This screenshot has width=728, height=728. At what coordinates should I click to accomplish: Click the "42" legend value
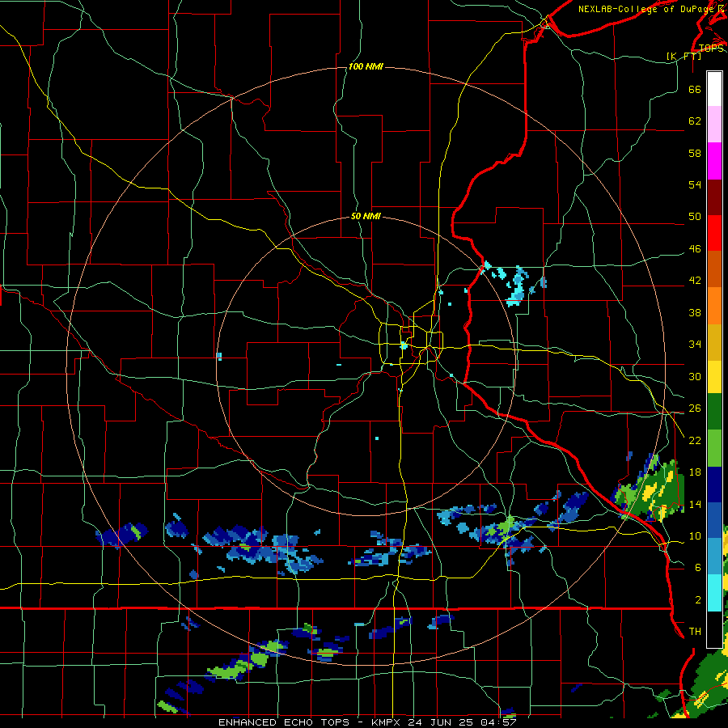(x=695, y=281)
